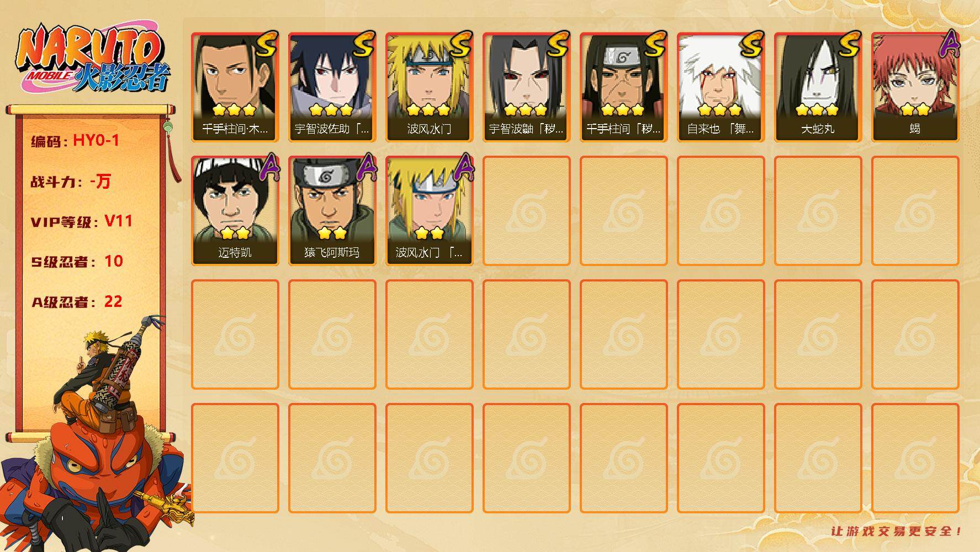Click the S级忍者 count of 10
Image resolution: width=980 pixels, height=552 pixels.
click(114, 261)
